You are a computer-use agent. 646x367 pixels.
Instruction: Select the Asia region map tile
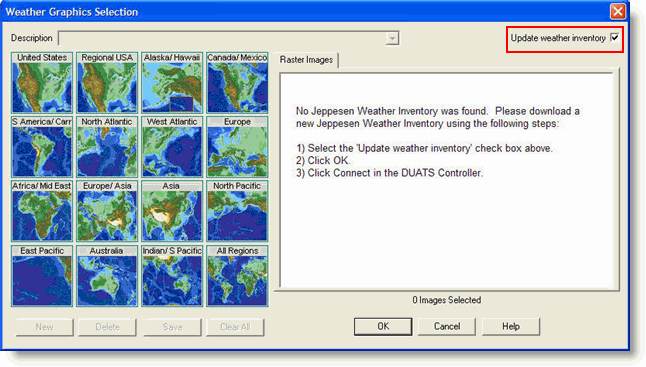pos(172,211)
